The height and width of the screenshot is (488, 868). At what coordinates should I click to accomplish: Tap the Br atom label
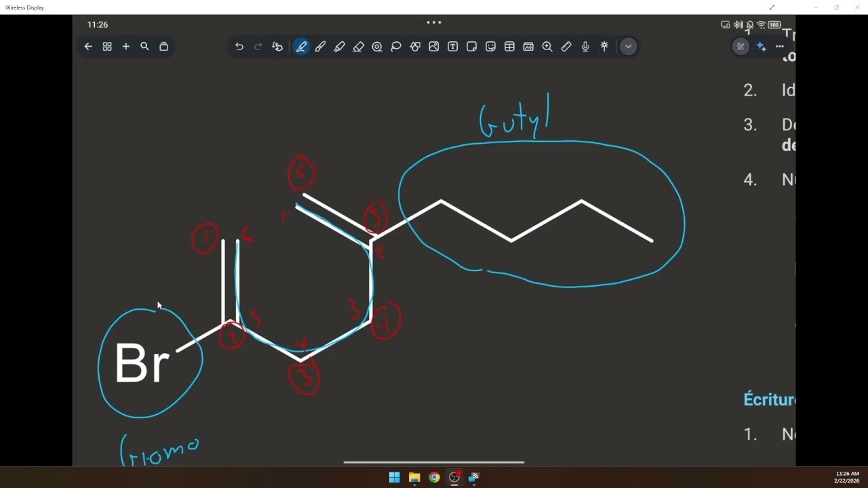pyautogui.click(x=142, y=363)
